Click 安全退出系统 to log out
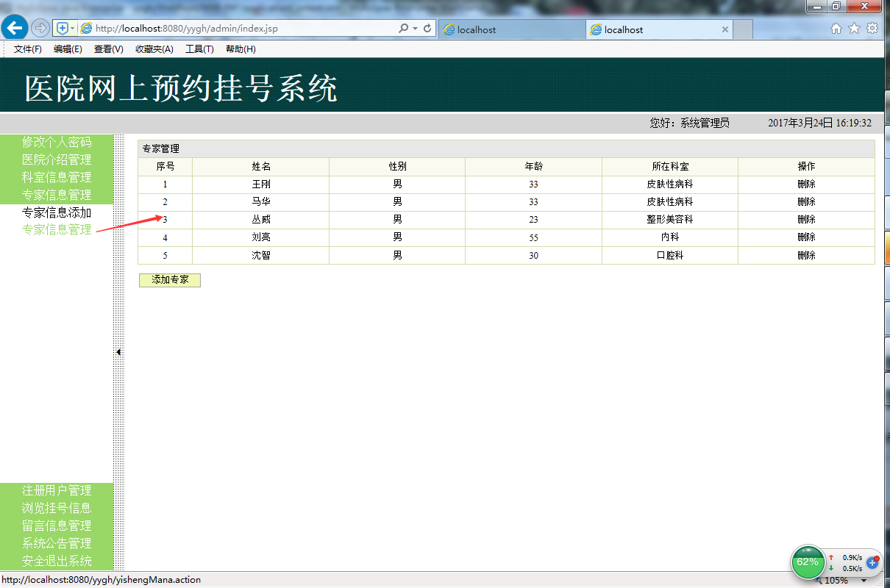This screenshot has width=890, height=588. tap(57, 561)
